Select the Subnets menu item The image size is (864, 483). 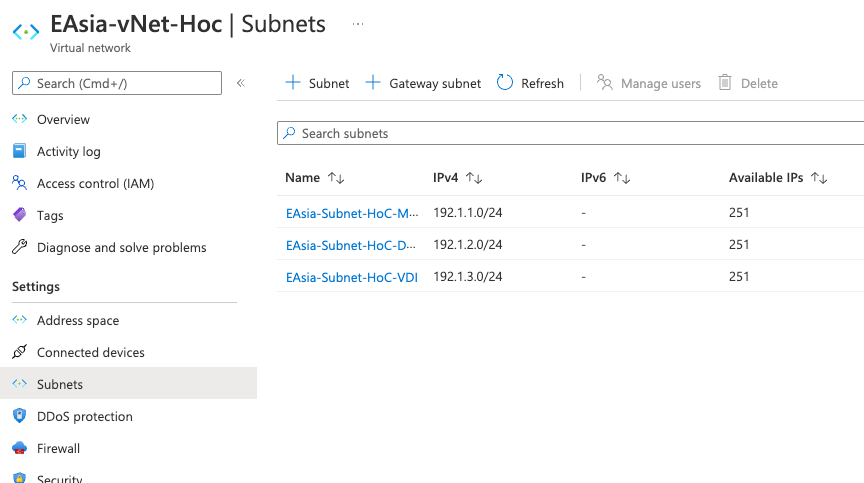(x=128, y=384)
